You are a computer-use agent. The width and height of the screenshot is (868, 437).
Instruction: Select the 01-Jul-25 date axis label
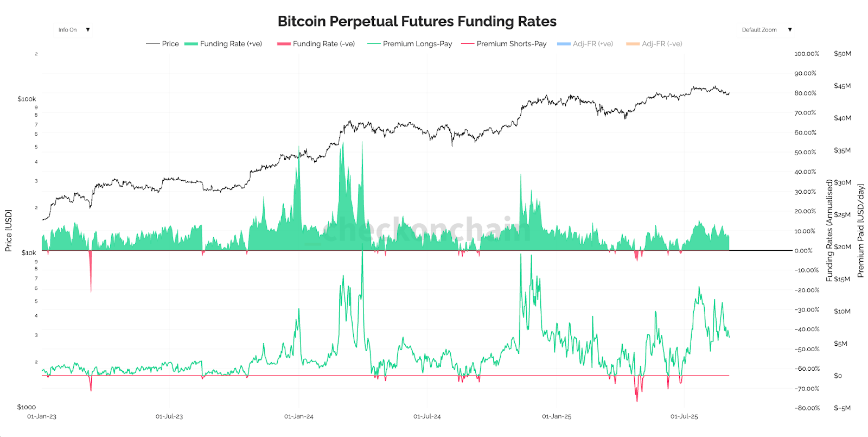[x=684, y=416]
